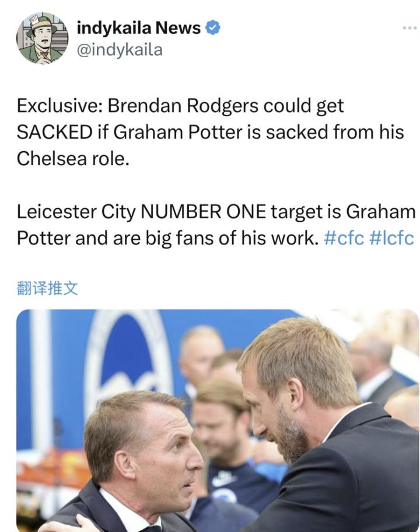Click the left man's face in the photo
The width and height of the screenshot is (420, 532).
click(x=166, y=455)
